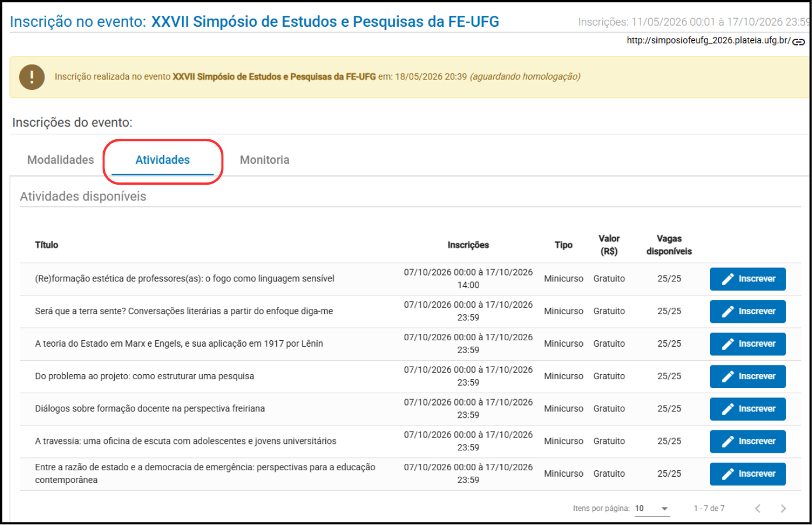This screenshot has height=525, width=812.
Task: Open the simposiofeufg_2026.plateia.ufg.br link
Action: point(709,41)
